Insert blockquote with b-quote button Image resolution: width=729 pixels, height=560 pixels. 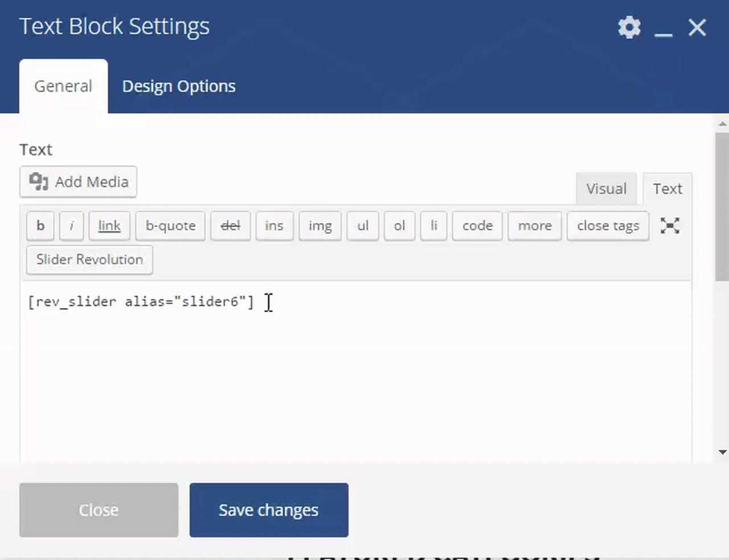170,226
